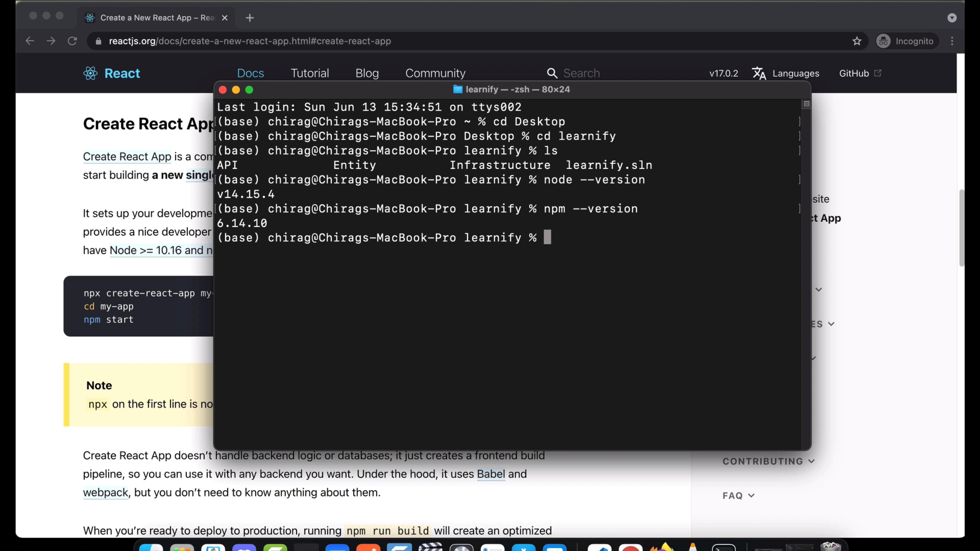The width and height of the screenshot is (980, 551).
Task: Click the Terminal icon in the Dock
Action: pos(724,548)
